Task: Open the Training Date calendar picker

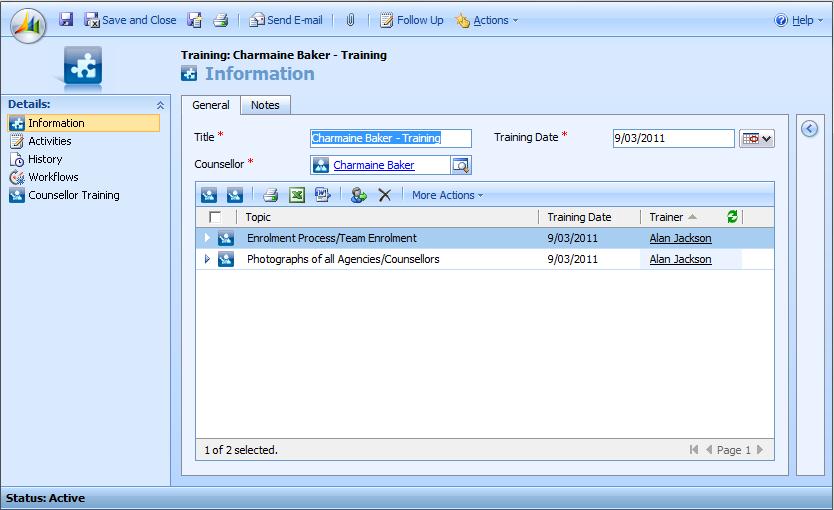Action: click(756, 139)
